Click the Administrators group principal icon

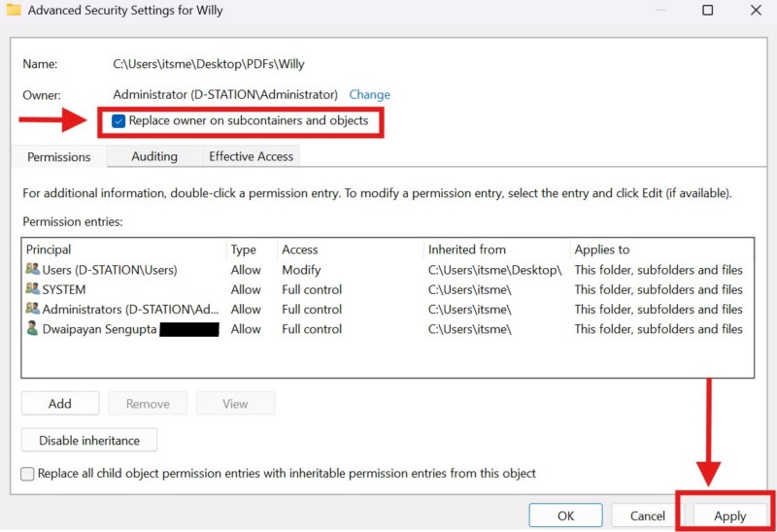(33, 309)
